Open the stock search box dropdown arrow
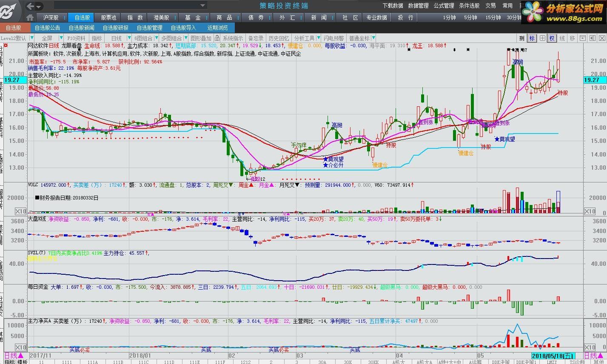Screen dimensions: 607x364 coord(203,6)
